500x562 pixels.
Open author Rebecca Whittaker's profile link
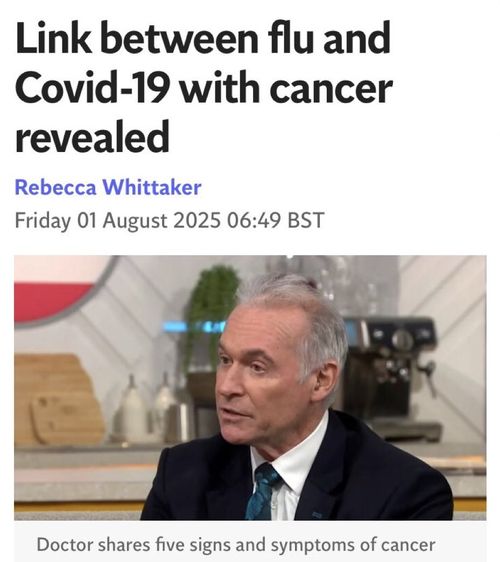108,187
